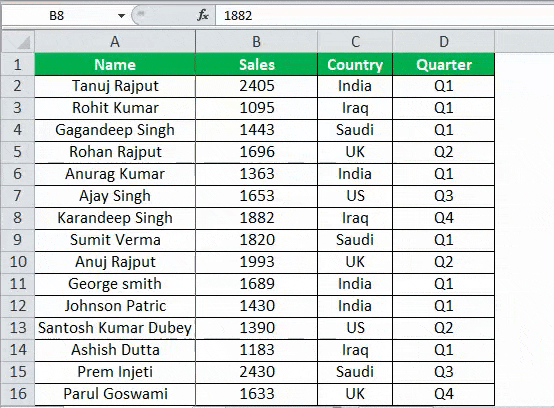Click the green Name header cell
Image resolution: width=554 pixels, height=408 pixels.
[115, 65]
